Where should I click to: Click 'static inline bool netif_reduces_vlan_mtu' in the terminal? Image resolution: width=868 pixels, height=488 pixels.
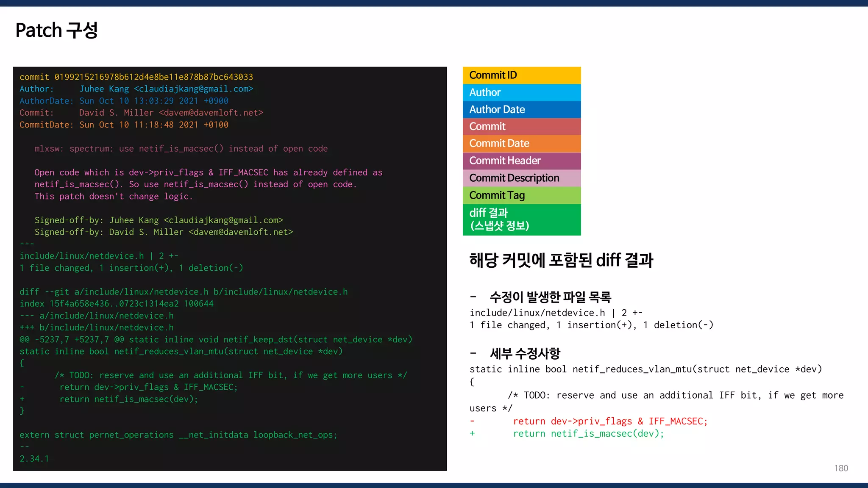click(x=181, y=352)
